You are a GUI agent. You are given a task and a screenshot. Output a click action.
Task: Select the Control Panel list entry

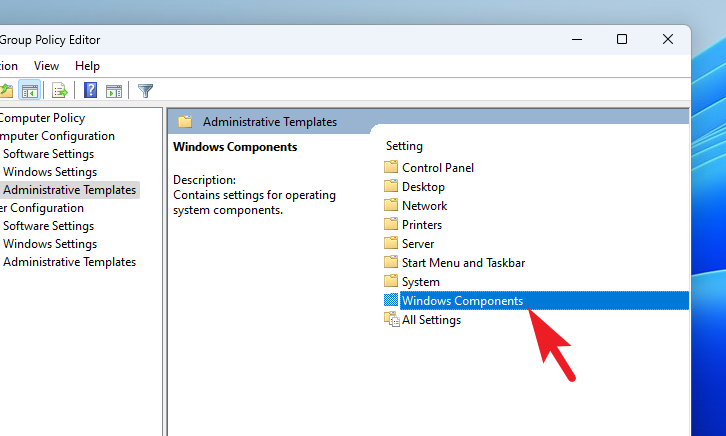click(x=438, y=168)
